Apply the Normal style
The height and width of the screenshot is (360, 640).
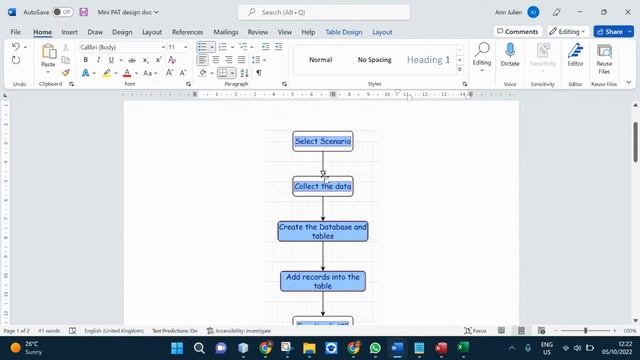pos(320,60)
